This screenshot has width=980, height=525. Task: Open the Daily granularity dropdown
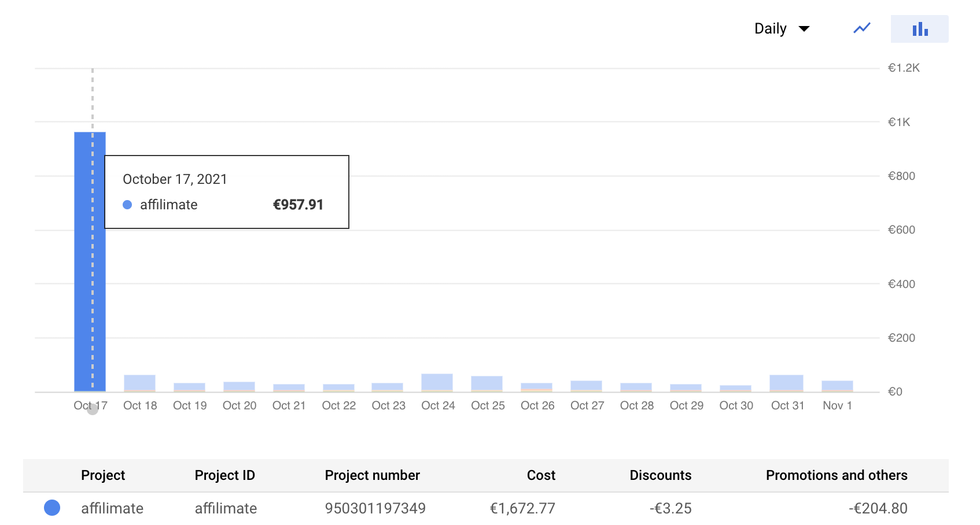[782, 28]
